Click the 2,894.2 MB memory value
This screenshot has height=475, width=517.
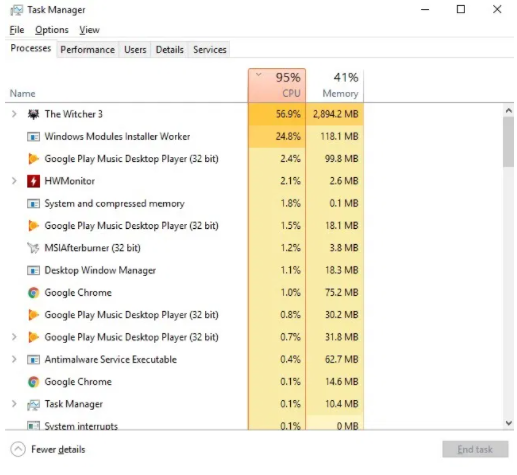coord(335,114)
